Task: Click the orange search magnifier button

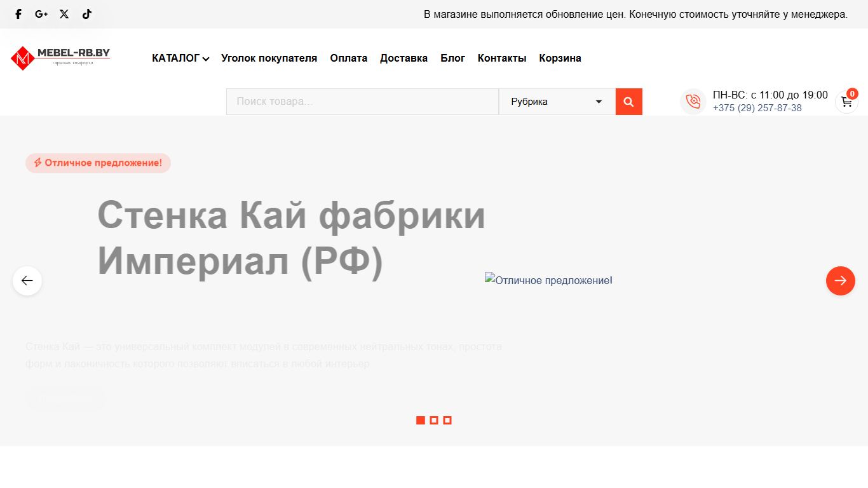Action: click(629, 102)
